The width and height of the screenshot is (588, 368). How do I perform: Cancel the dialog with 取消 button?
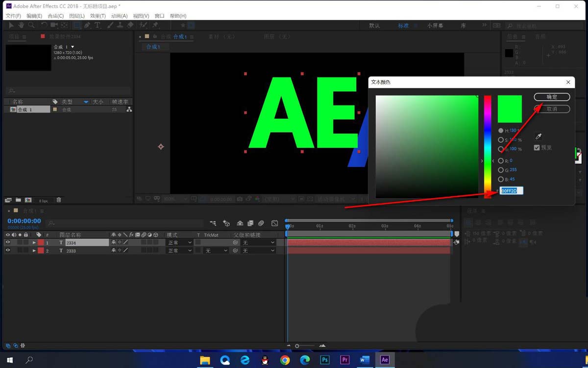(x=552, y=109)
